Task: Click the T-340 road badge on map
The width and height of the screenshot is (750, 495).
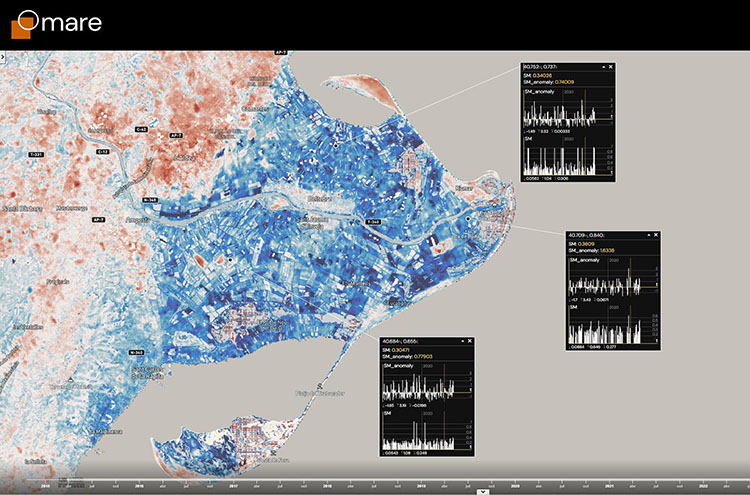Action: coord(373,222)
